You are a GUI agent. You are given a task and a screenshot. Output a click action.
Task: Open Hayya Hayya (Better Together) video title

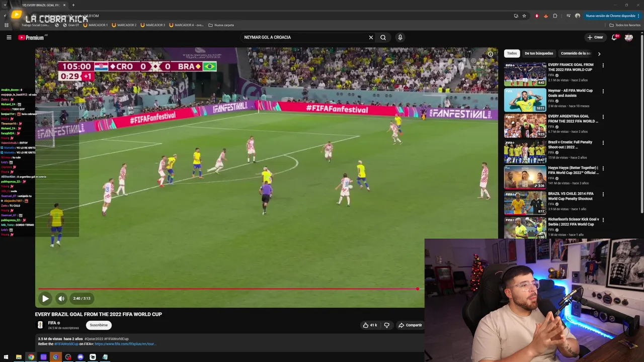click(573, 170)
